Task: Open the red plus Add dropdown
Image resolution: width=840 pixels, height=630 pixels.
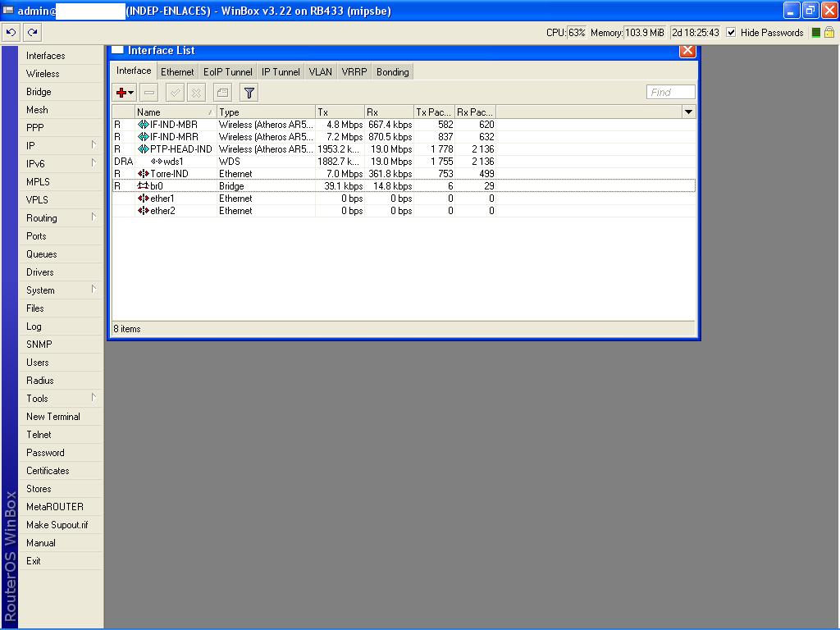Action: pyautogui.click(x=125, y=93)
